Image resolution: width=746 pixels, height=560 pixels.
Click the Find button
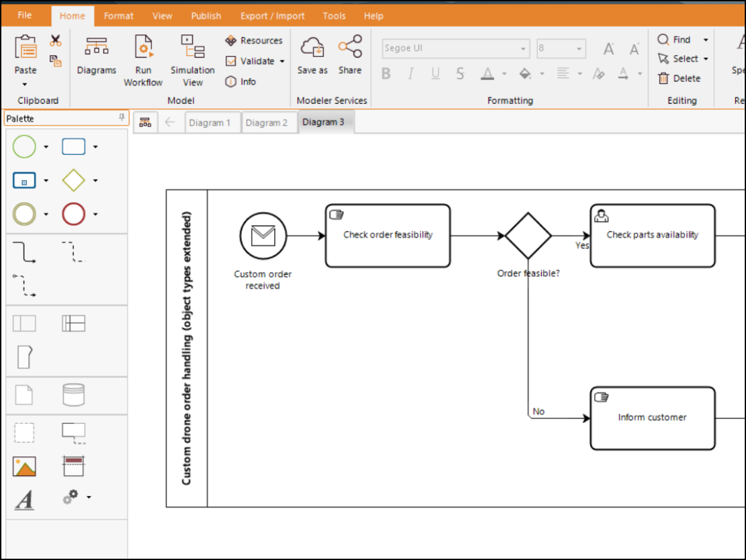pos(673,40)
